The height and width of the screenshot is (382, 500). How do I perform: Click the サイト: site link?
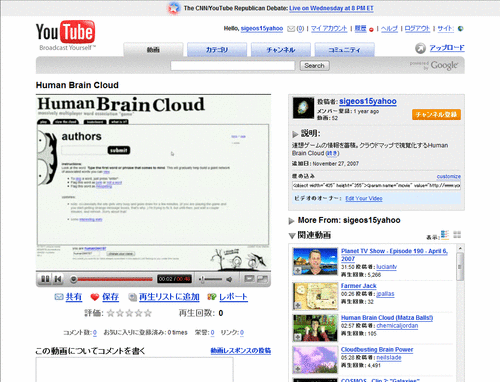pyautogui.click(x=445, y=29)
